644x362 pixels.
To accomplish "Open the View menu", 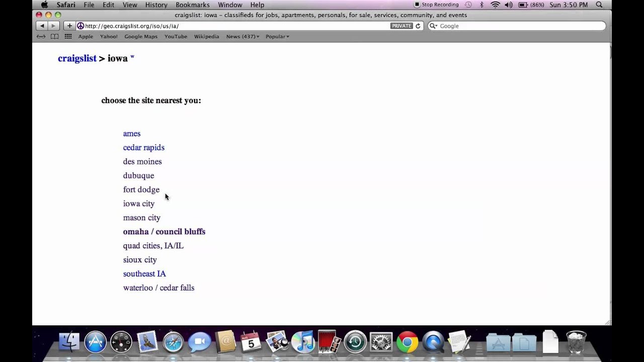I will tap(130, 5).
